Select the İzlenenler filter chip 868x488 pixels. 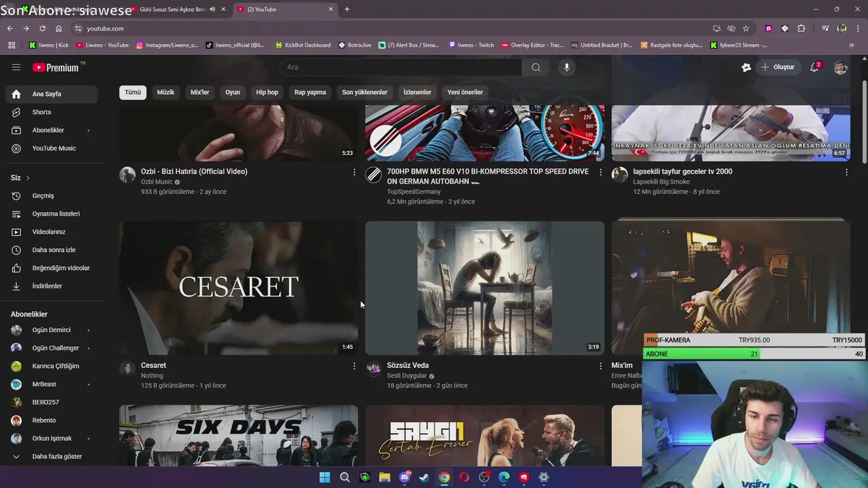tap(417, 92)
